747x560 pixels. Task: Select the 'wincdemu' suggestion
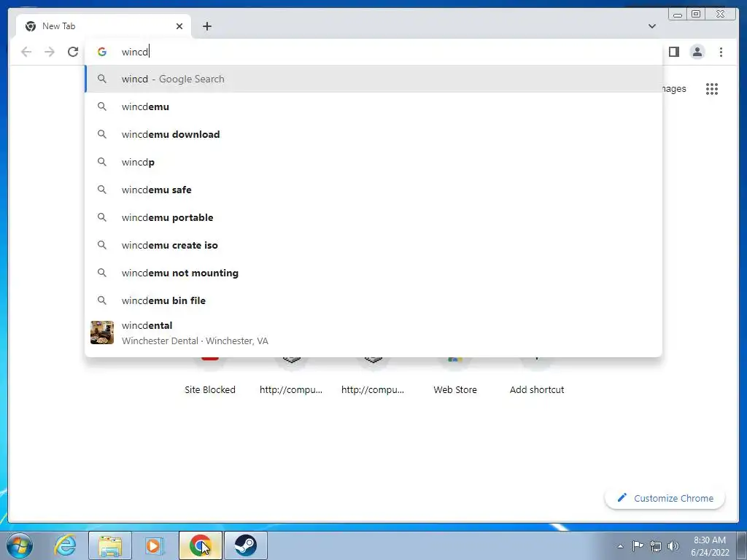coord(373,106)
